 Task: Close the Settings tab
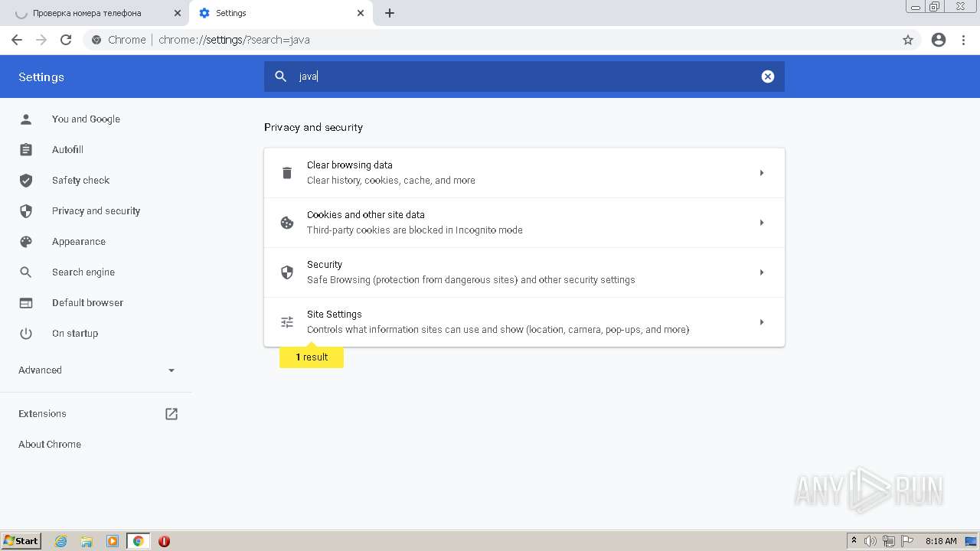click(361, 13)
